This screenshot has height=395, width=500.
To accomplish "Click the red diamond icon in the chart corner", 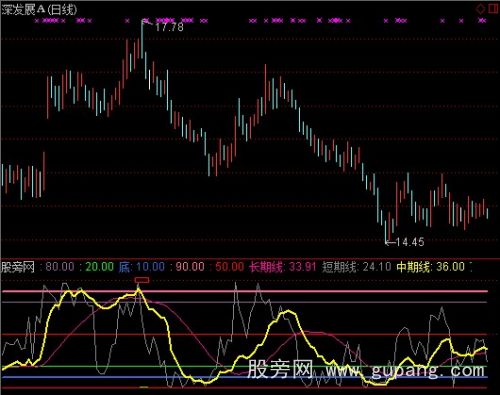I will [x=480, y=8].
